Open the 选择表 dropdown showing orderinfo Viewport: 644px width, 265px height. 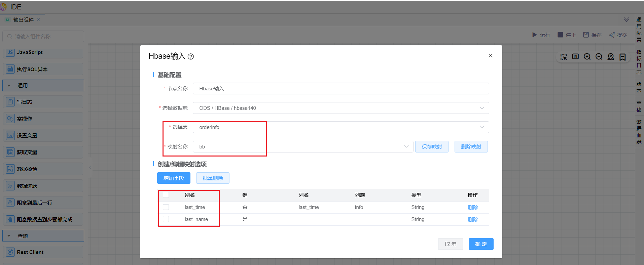pyautogui.click(x=341, y=127)
